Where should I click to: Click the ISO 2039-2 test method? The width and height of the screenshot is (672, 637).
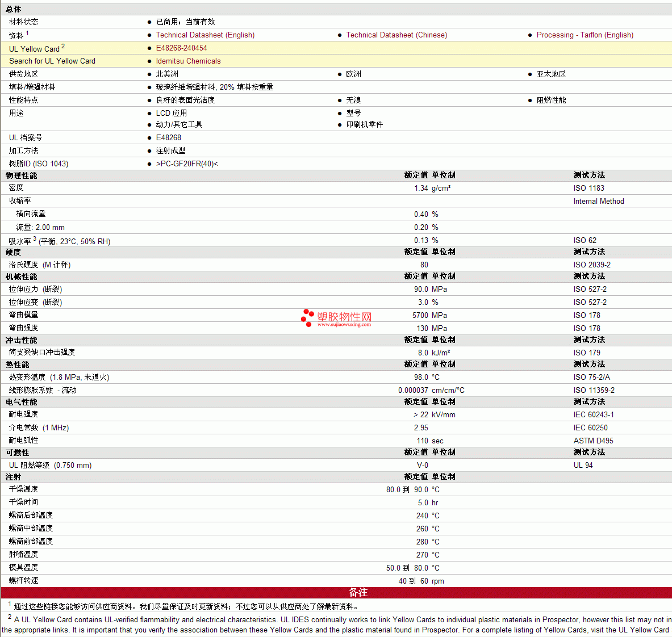pos(592,265)
